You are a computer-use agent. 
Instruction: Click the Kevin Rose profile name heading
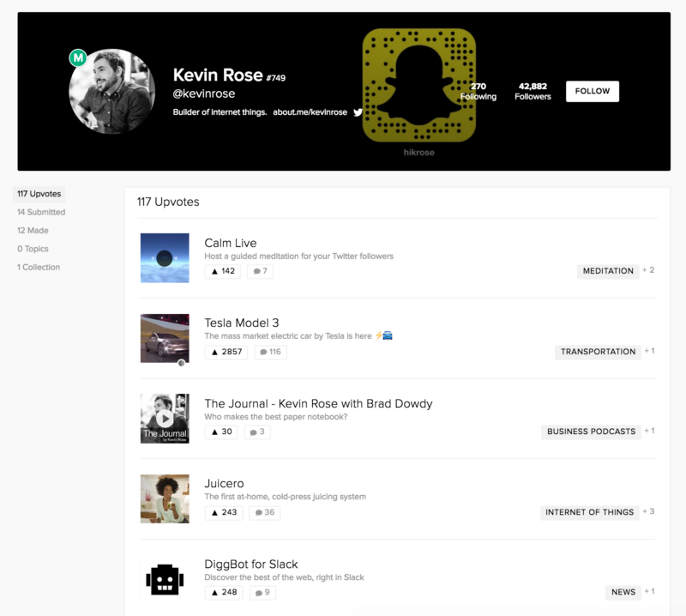(x=218, y=75)
